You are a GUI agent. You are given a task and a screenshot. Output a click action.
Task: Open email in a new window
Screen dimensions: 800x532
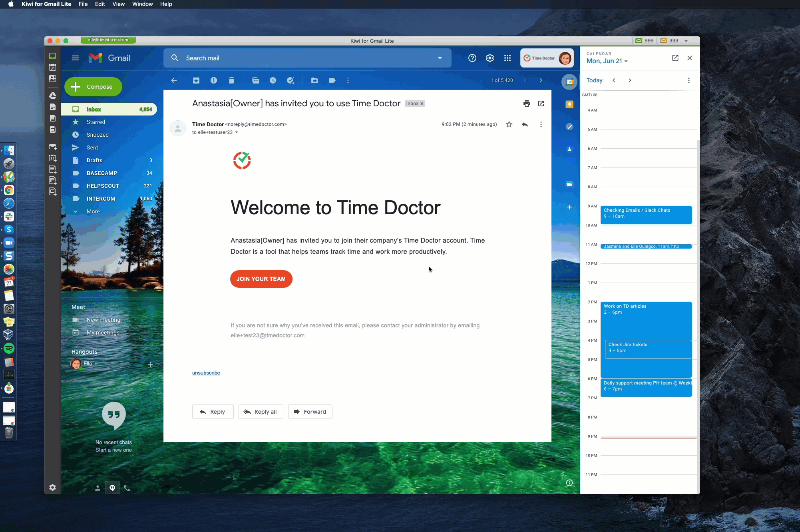pyautogui.click(x=541, y=104)
